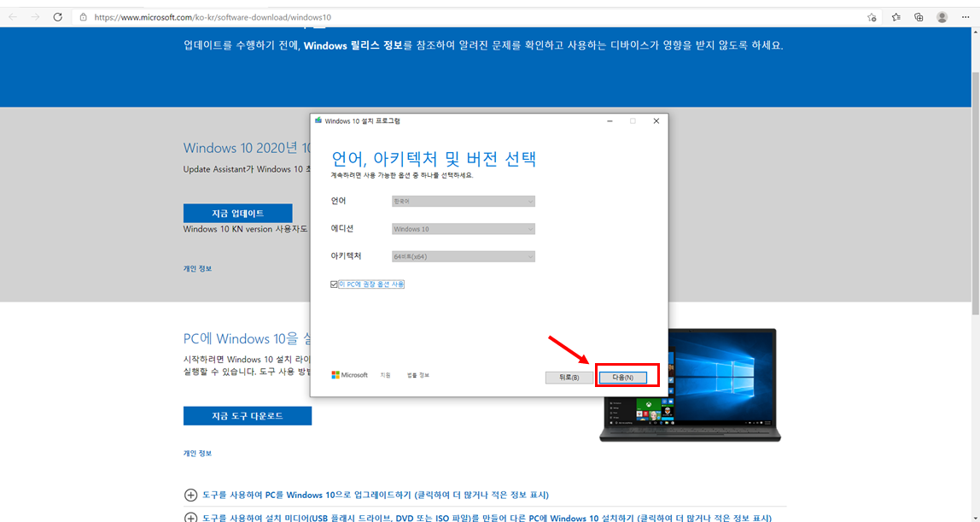Click the 지금 도구 다운로드 button
Screen dimensions: 980x522
(248, 416)
